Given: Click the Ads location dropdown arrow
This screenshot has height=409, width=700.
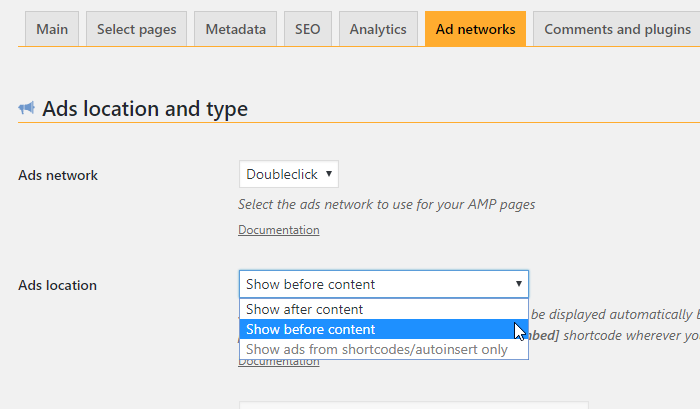Looking at the screenshot, I should coord(519,284).
